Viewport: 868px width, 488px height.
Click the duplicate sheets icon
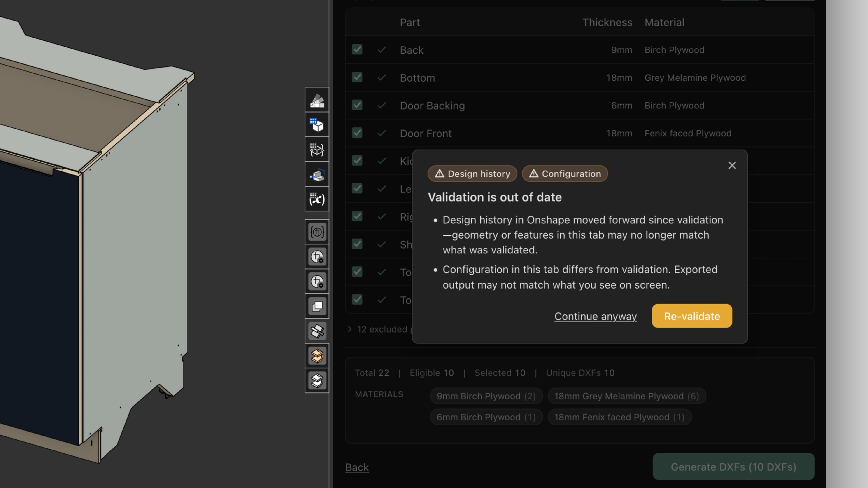[317, 306]
